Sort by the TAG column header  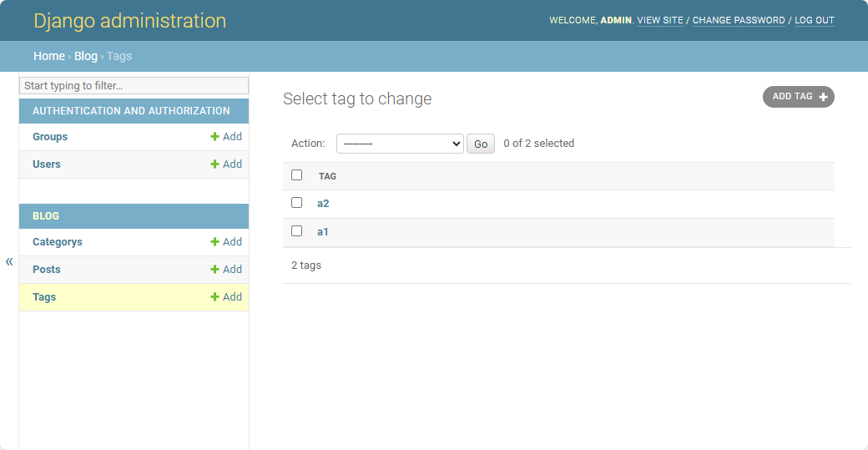(x=327, y=176)
